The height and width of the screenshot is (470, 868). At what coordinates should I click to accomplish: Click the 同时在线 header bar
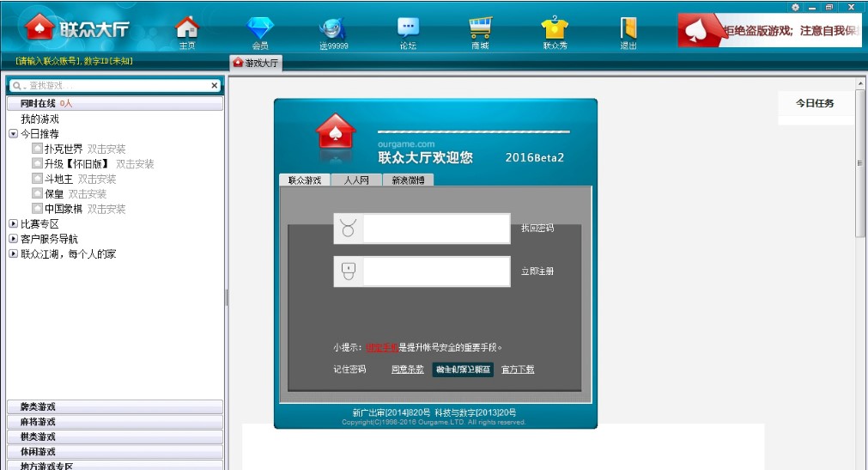click(x=115, y=103)
